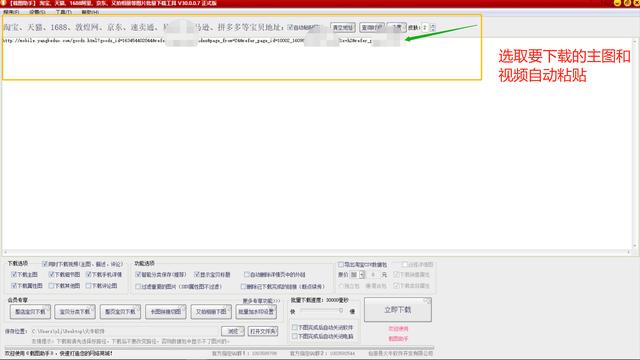Image resolution: width=640 pixels, height=360 pixels.
Task: Click the vertical scrollbar of address list
Action: pos(635,143)
